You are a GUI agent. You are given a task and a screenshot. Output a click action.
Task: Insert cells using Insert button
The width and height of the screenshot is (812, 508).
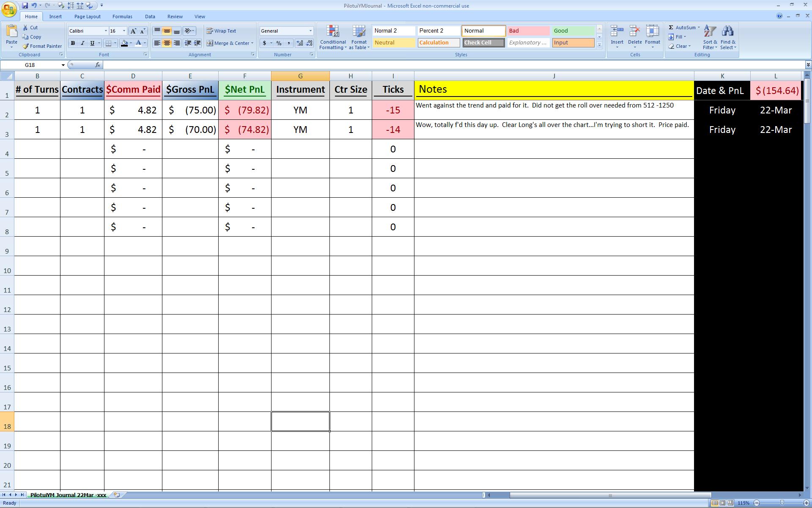point(617,36)
